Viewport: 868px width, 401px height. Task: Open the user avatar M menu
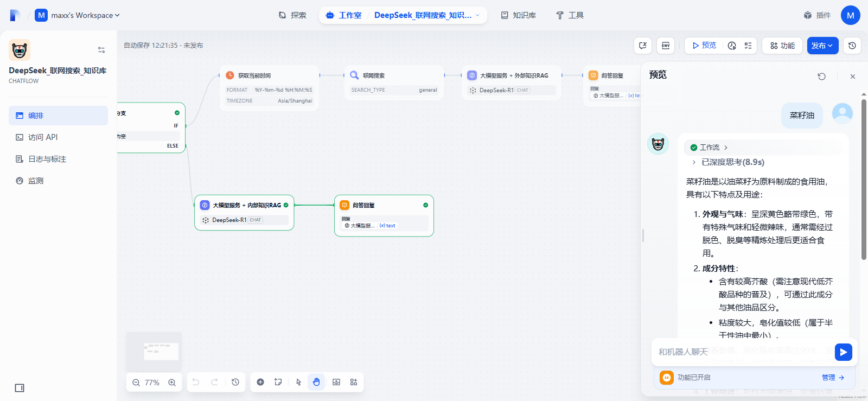[850, 15]
